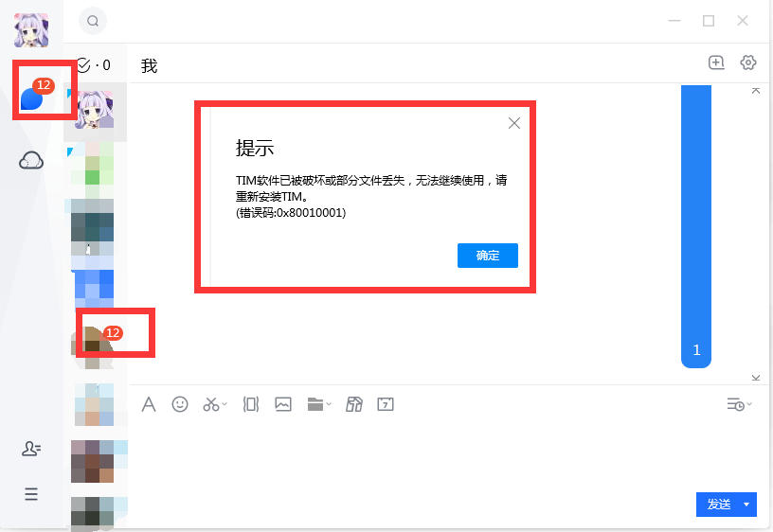
Task: Click the 确定 button
Action: (x=488, y=256)
